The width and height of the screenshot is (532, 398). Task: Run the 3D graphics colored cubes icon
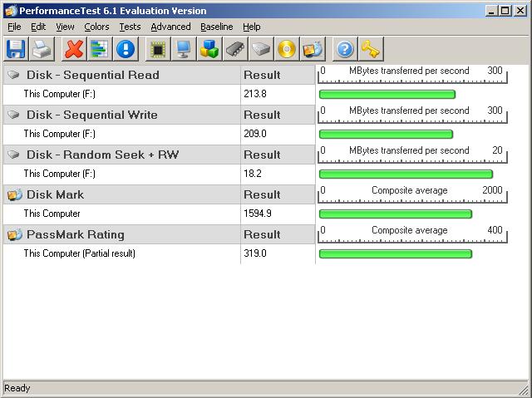209,49
